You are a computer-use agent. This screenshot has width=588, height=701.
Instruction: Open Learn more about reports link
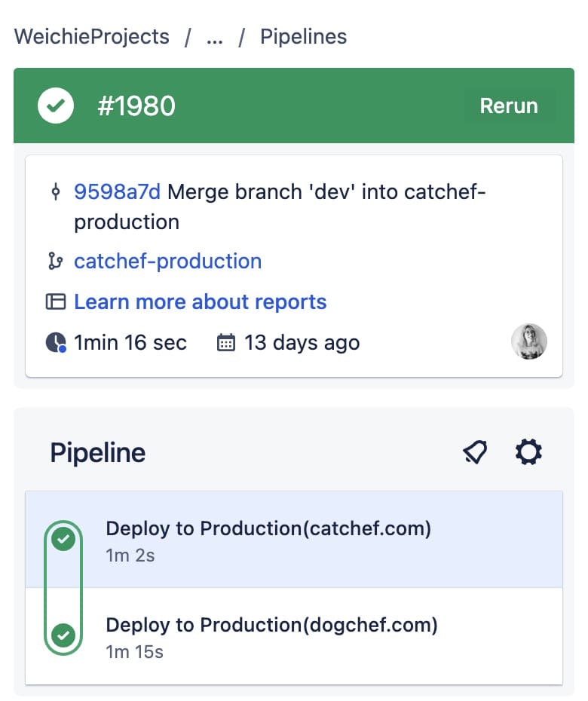click(x=201, y=302)
